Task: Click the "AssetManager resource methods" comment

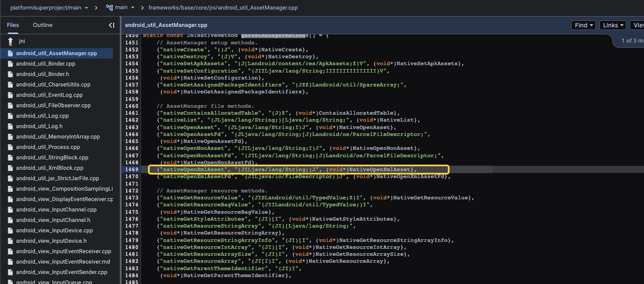Action: tap(212, 191)
